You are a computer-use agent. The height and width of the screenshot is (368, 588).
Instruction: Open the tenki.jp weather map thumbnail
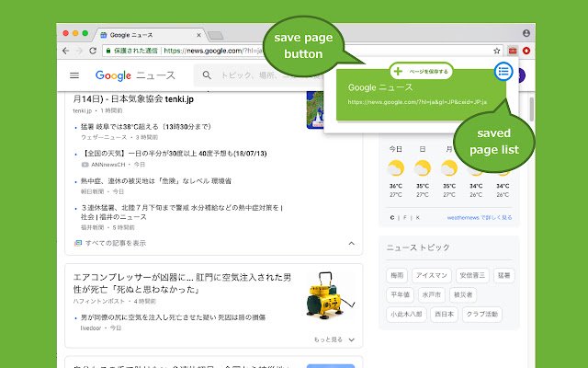point(315,110)
